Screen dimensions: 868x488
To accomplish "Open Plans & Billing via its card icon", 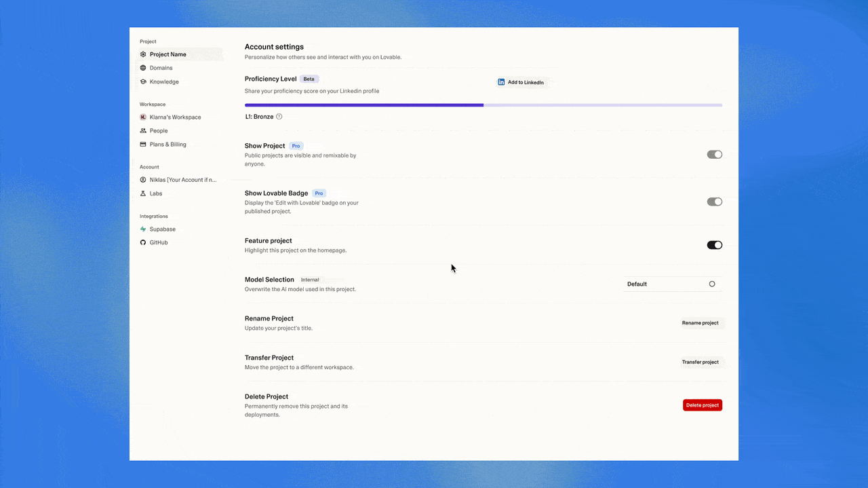I will 144,144.
